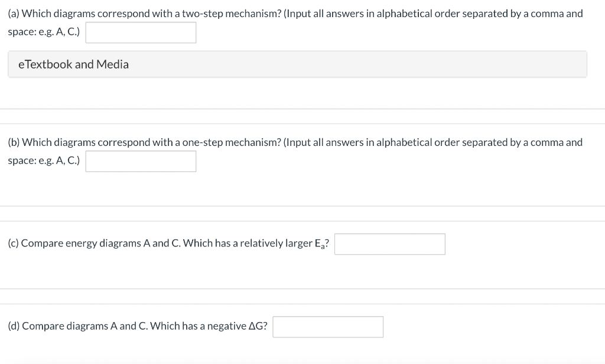Viewport: 605px width, 364px height.
Task: Click the "(a)" label of the first question
Action: (14, 14)
